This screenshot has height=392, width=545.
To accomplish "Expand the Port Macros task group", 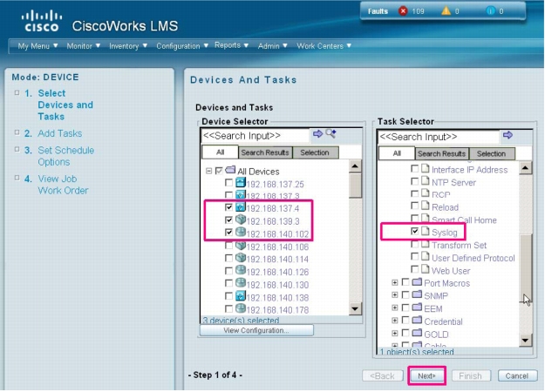I will (x=394, y=282).
